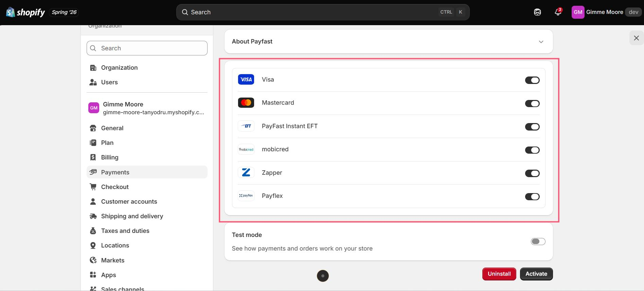Click the Checkout cart icon
This screenshot has height=291, width=644.
pyautogui.click(x=93, y=187)
